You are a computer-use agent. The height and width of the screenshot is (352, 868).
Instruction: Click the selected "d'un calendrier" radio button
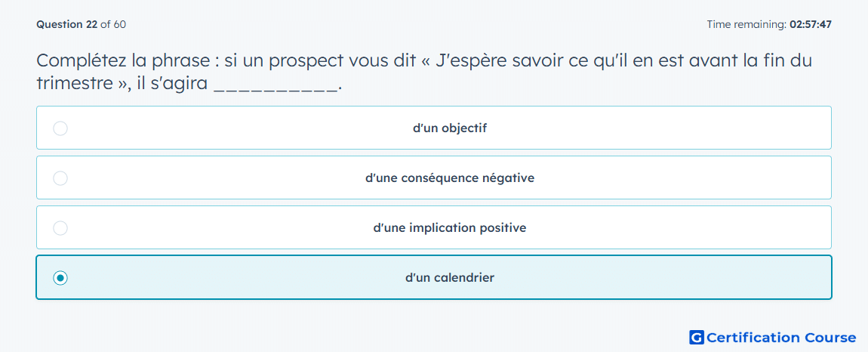pyautogui.click(x=60, y=278)
